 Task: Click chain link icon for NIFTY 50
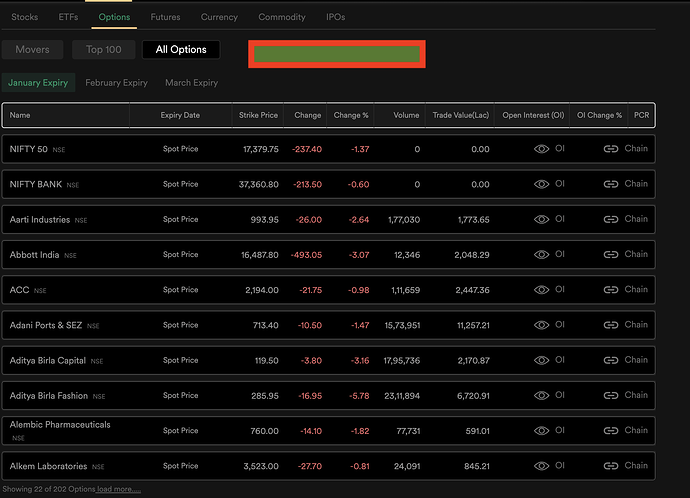[x=611, y=149]
